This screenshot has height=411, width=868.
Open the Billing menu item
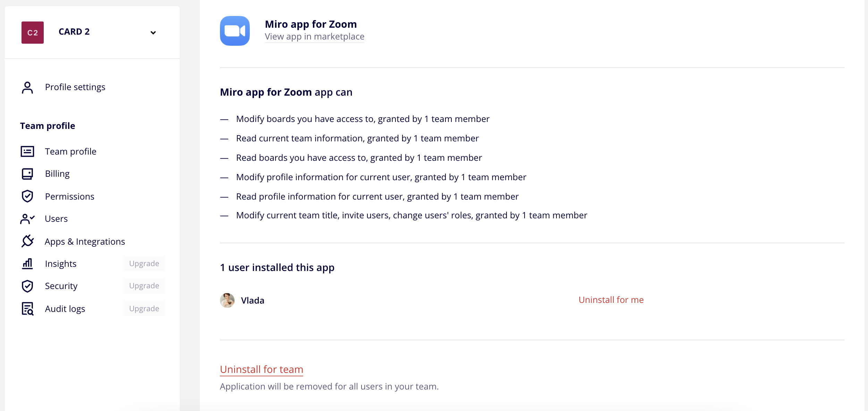[x=57, y=174]
